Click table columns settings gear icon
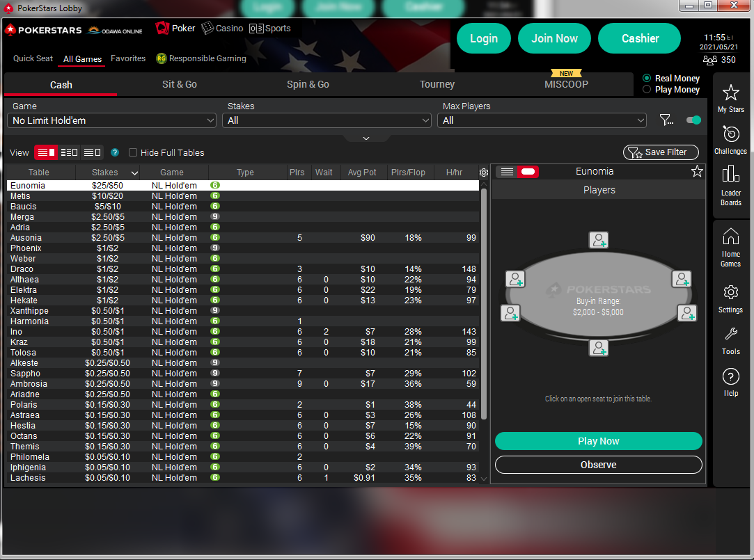 click(484, 173)
